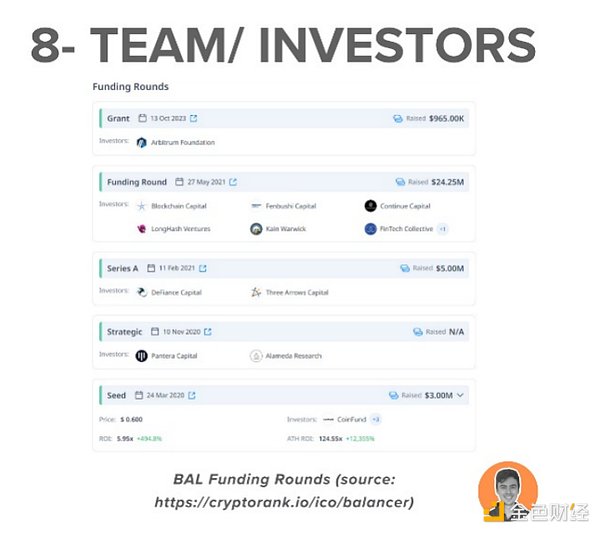Image resolution: width=600 pixels, height=533 pixels.
Task: Open the DeFiance Capital investor link
Action: [x=176, y=292]
